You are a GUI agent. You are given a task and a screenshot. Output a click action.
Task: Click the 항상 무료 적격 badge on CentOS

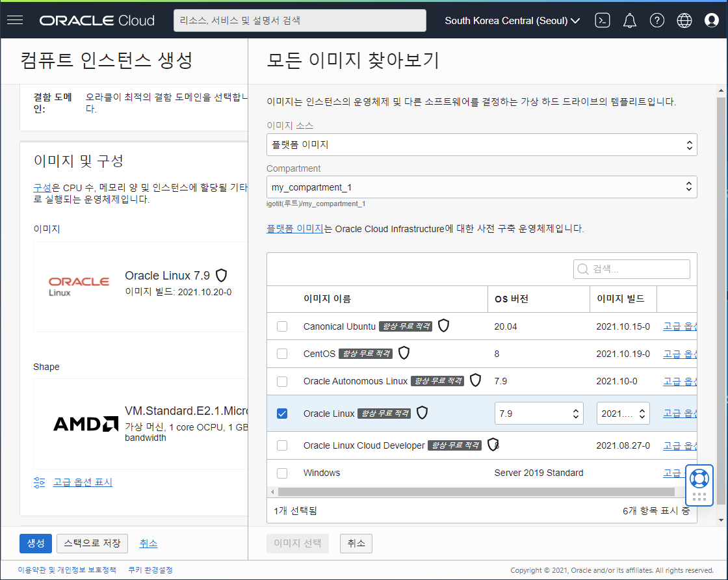(366, 354)
